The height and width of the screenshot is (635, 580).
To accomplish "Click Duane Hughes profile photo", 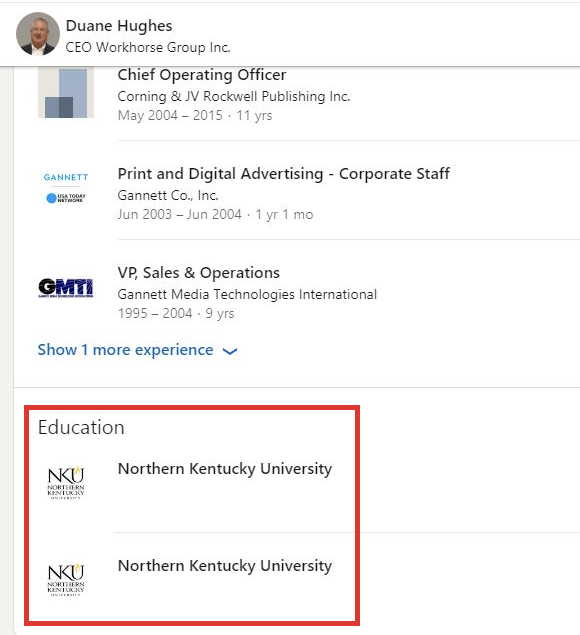I will [x=38, y=34].
